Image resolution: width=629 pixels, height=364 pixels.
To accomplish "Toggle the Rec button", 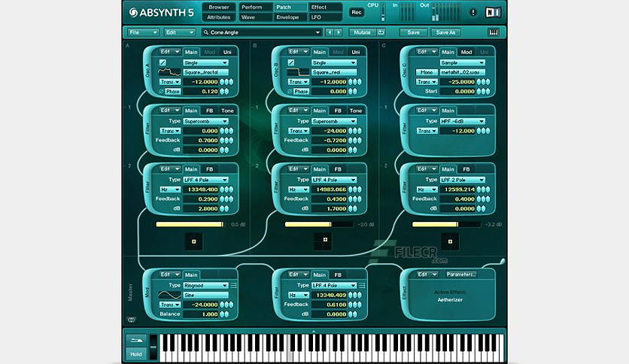I will tap(356, 13).
